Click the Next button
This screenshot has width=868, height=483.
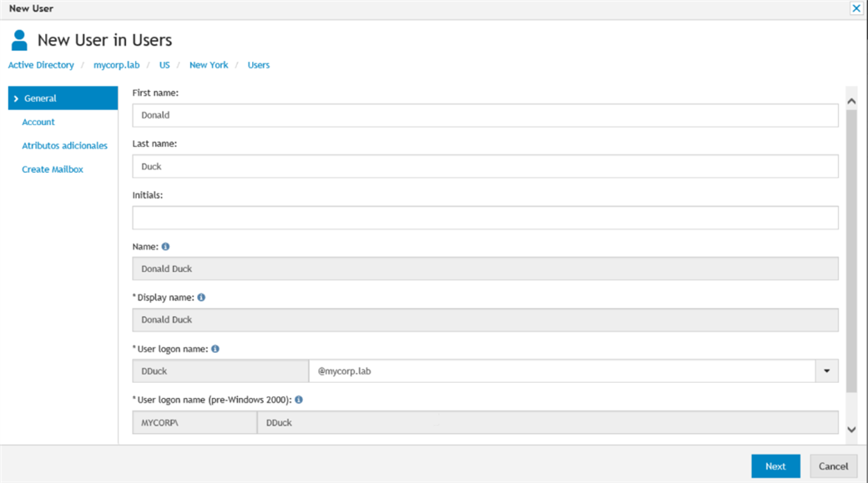point(775,466)
